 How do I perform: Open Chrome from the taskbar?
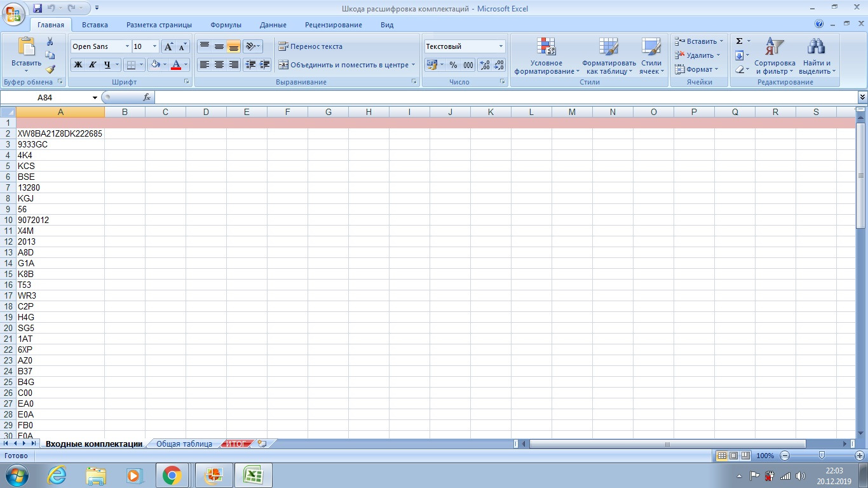[x=172, y=475]
